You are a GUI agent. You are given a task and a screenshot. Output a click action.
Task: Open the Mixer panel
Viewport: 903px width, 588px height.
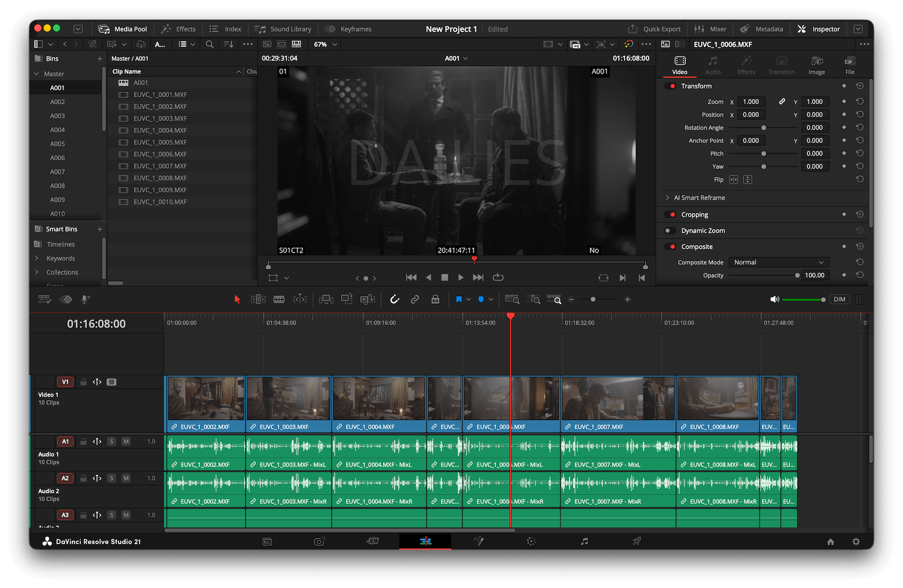[710, 29]
